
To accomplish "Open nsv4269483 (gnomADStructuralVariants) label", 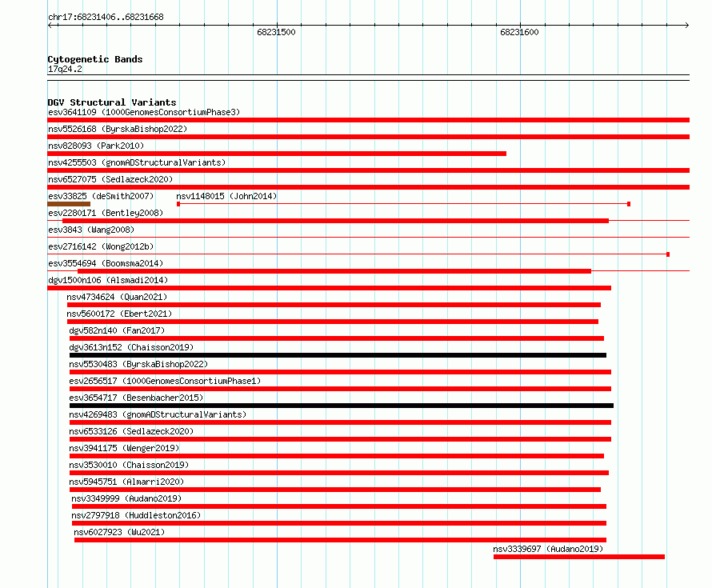I will tap(158, 414).
